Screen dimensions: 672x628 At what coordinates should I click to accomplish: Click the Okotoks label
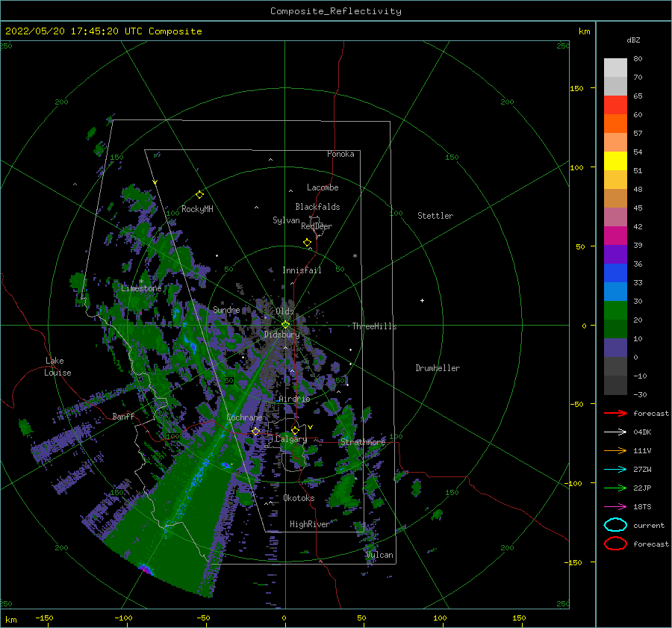299,498
